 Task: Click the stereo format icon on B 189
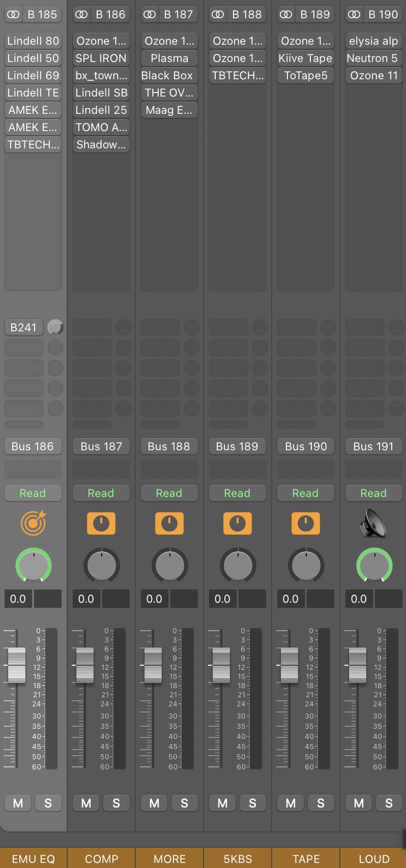point(286,15)
